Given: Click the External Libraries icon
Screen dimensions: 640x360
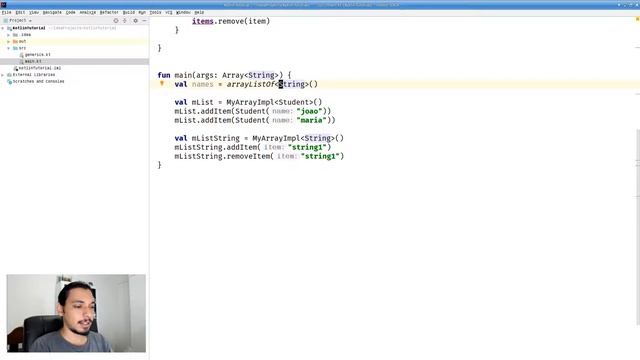Looking at the screenshot, I should 9,75.
